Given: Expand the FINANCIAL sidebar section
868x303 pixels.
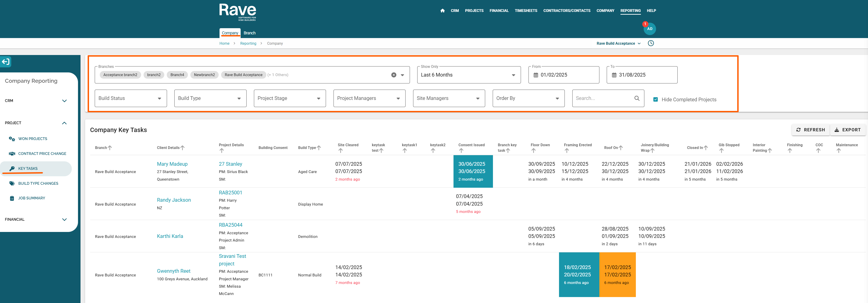Looking at the screenshot, I should coord(64,220).
